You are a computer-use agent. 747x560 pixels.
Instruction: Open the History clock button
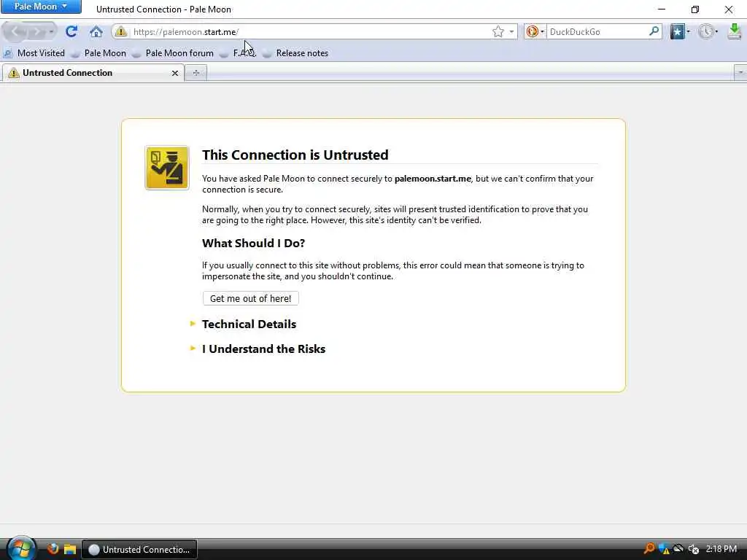[x=708, y=32]
